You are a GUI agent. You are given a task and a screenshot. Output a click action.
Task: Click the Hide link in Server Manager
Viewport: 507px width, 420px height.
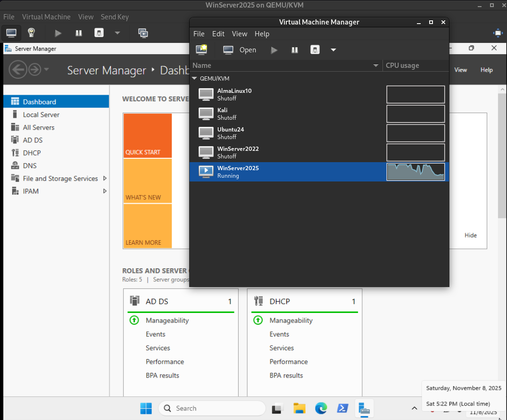click(x=470, y=235)
